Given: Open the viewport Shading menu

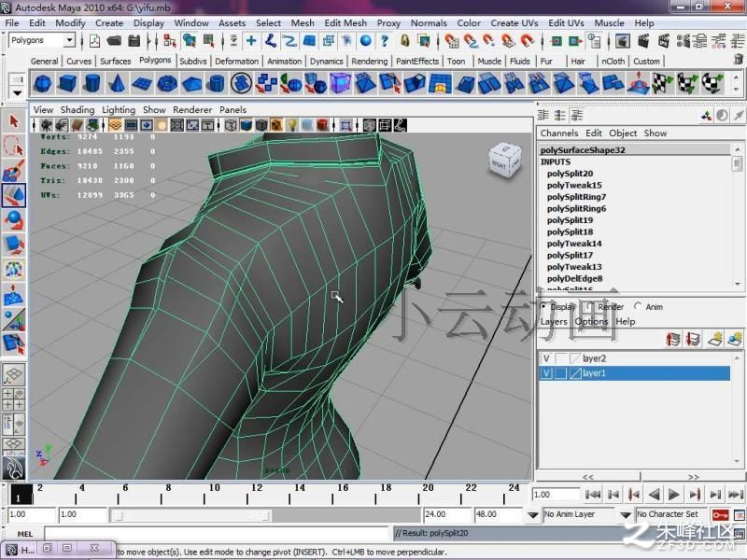Looking at the screenshot, I should click(78, 109).
